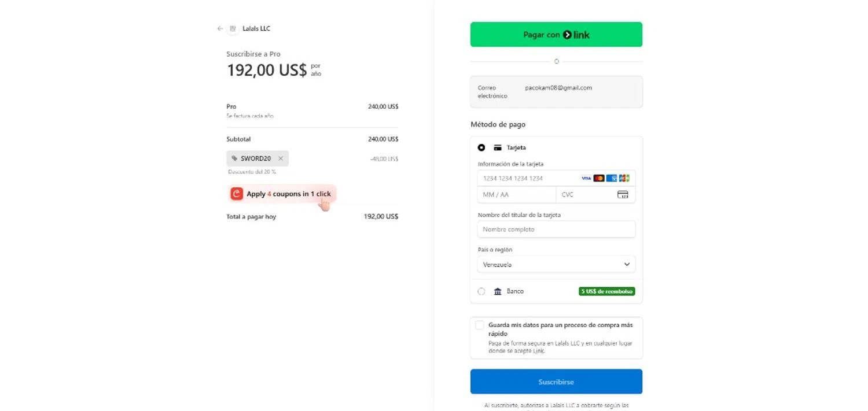
Task: Click the Lalals LLC merchant logo icon
Action: click(233, 28)
